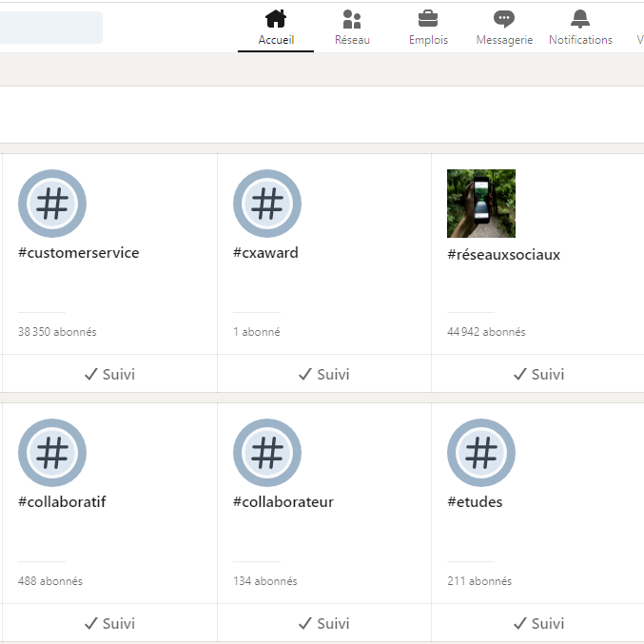The width and height of the screenshot is (644, 644).
Task: Click the #etudes hashtag icon
Action: (481, 453)
